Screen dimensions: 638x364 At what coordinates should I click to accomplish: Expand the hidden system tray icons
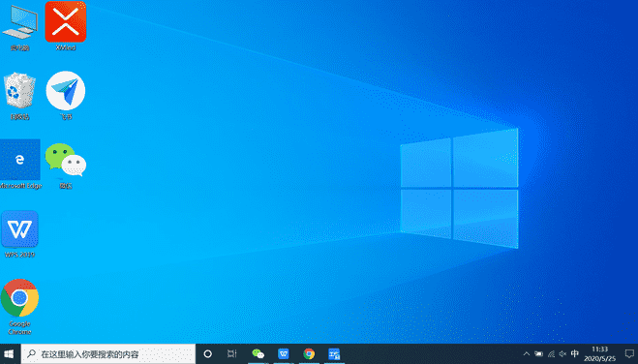526,353
